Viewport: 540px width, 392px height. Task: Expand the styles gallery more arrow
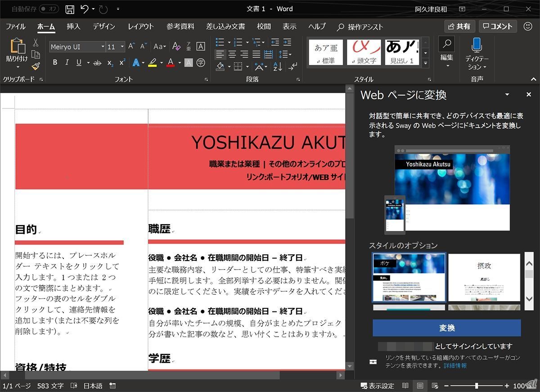coord(426,63)
